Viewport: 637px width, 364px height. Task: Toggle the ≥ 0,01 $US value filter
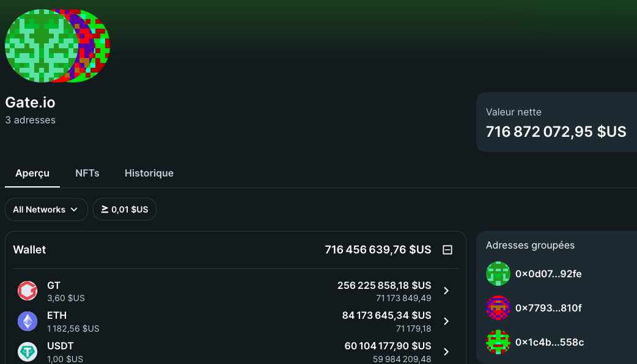(124, 209)
